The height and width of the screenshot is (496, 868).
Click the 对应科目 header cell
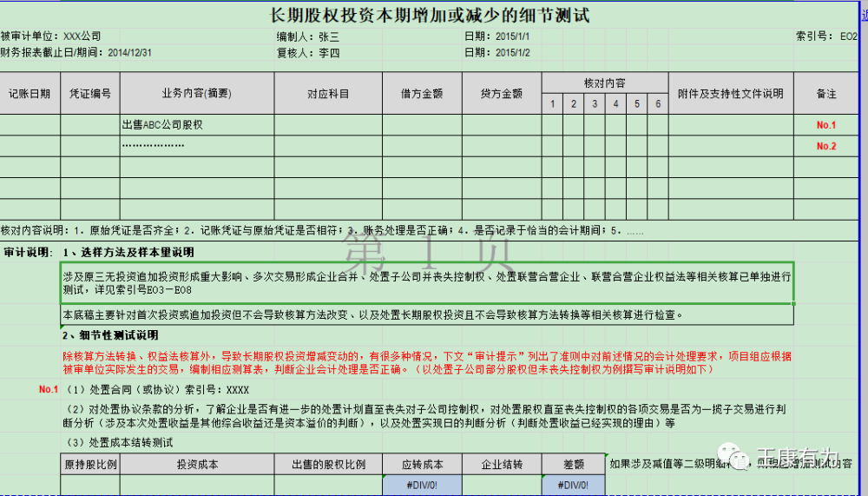(328, 93)
